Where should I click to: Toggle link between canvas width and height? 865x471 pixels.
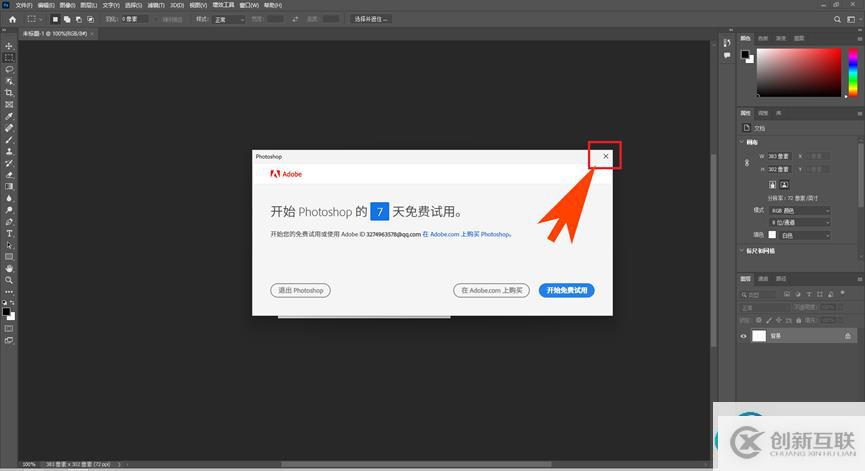coord(747,163)
